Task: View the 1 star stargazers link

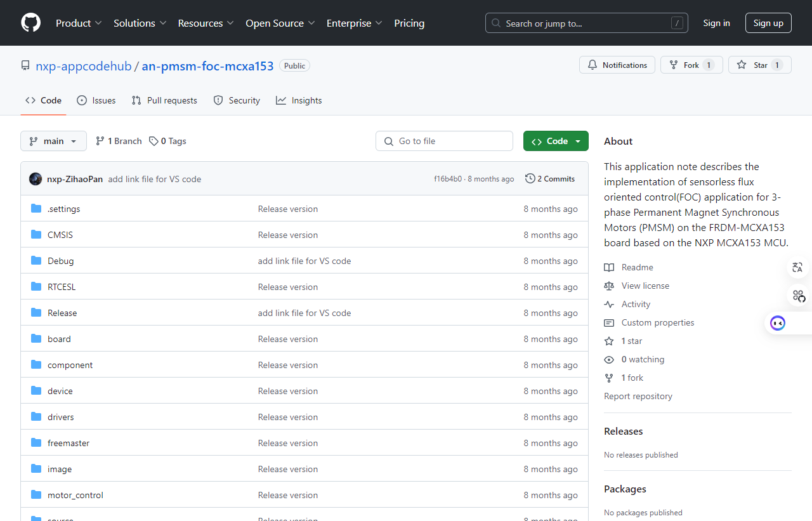Action: [x=623, y=341]
